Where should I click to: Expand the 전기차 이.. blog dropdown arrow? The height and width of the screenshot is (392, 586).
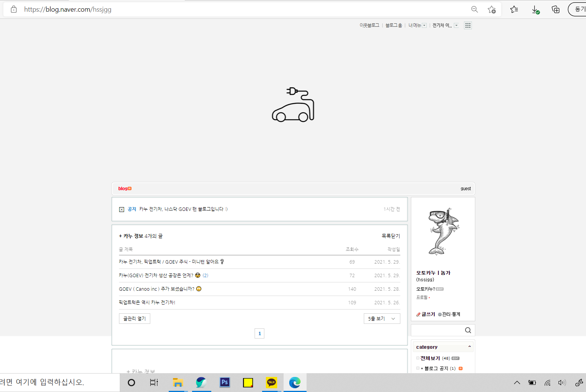[x=456, y=26]
